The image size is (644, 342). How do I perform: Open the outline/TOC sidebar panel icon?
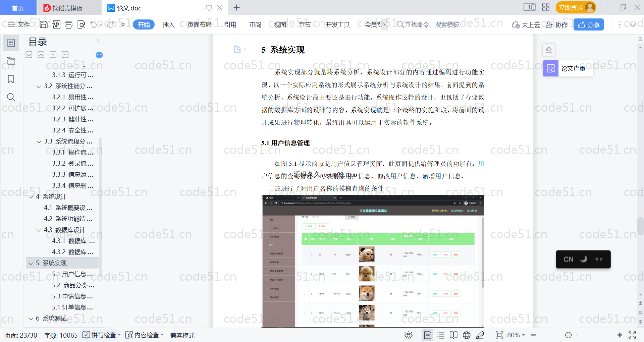11,43
